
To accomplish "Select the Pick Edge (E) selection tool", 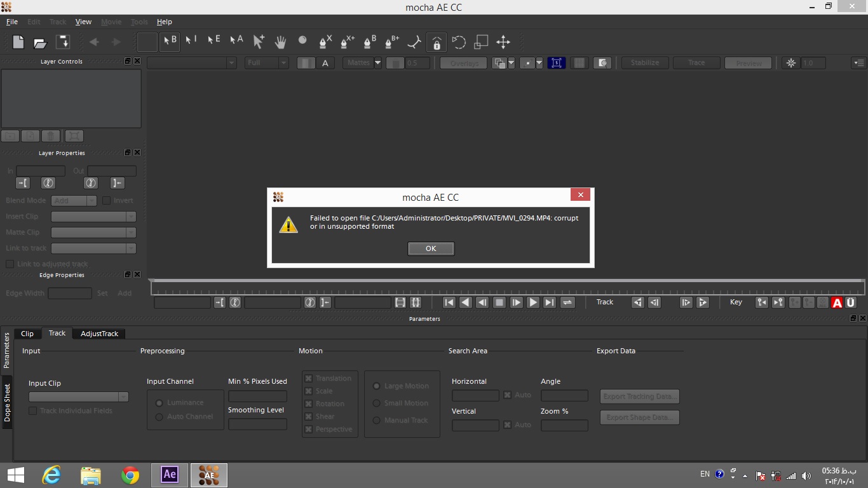I will 214,41.
